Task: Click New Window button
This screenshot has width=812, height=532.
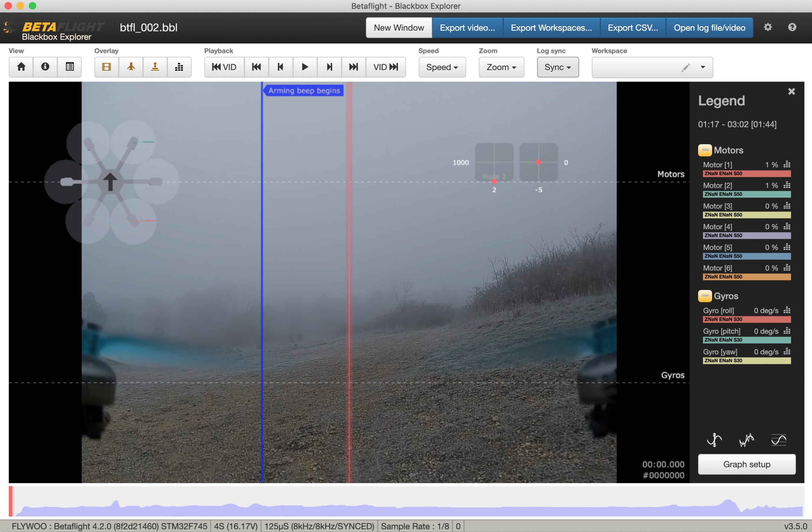Action: coord(399,28)
